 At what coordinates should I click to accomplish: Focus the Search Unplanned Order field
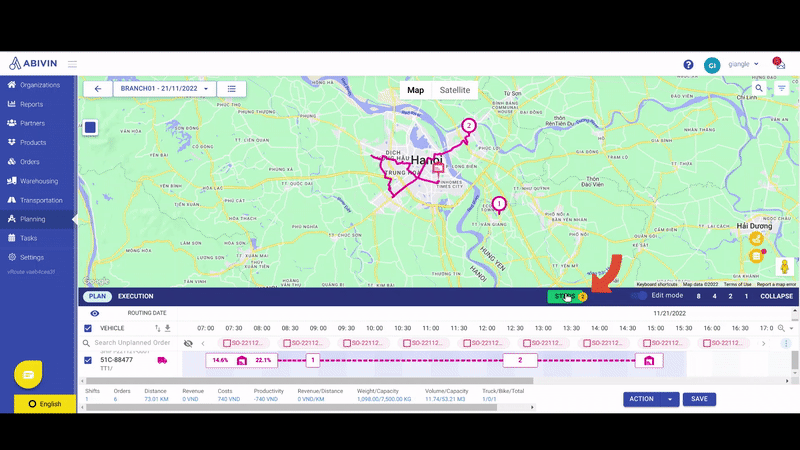(132, 343)
